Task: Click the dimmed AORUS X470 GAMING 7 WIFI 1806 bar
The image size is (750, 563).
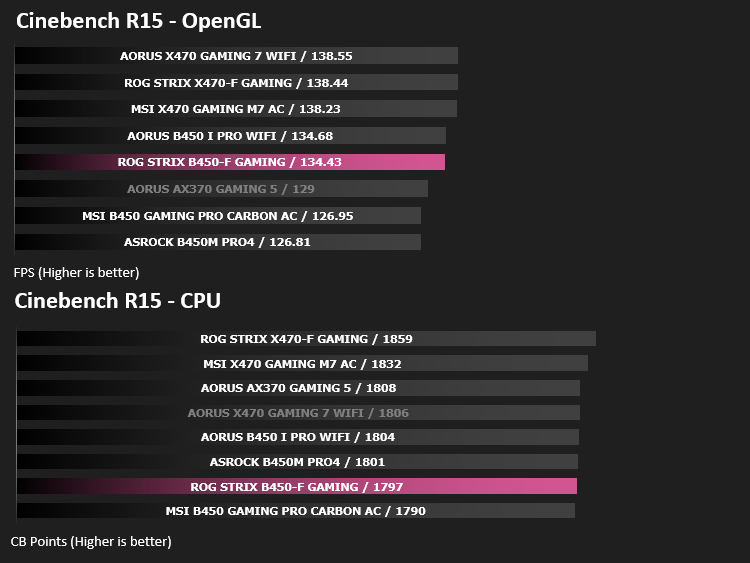Action: coord(298,412)
